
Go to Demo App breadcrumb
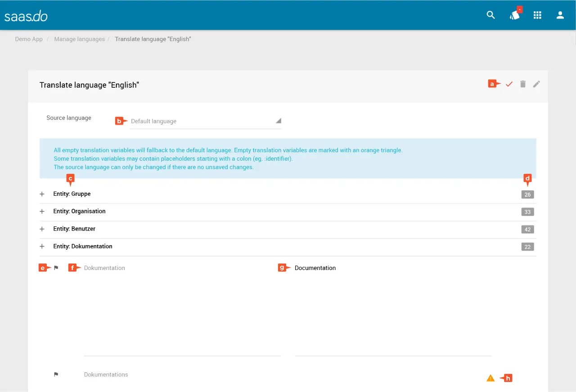click(29, 39)
